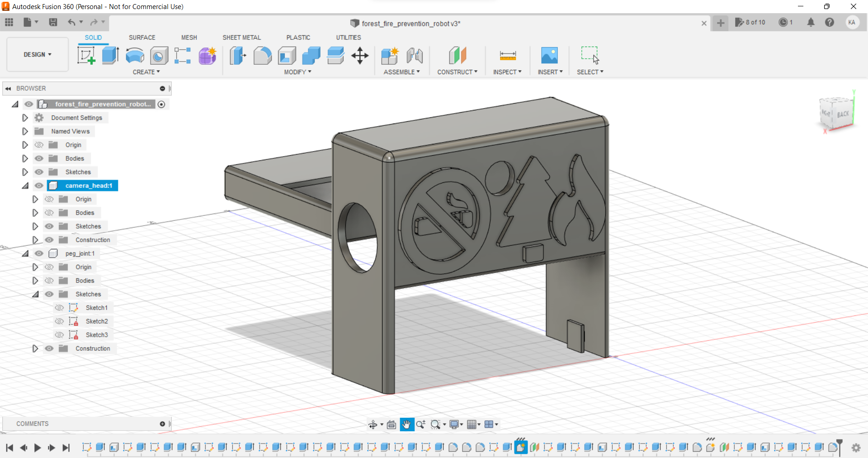
Task: Click the Save button
Action: pos(53,23)
